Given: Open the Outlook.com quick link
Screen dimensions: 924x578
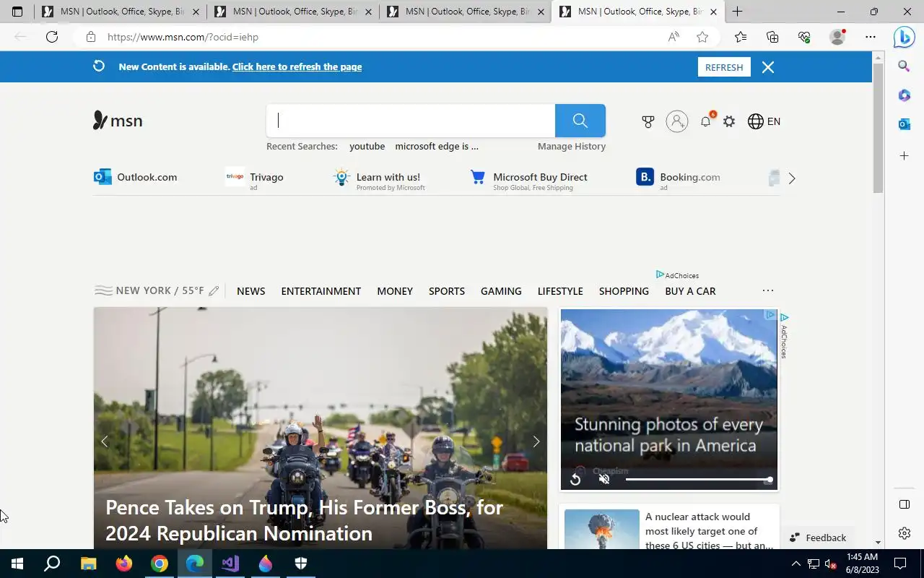Looking at the screenshot, I should 136,177.
